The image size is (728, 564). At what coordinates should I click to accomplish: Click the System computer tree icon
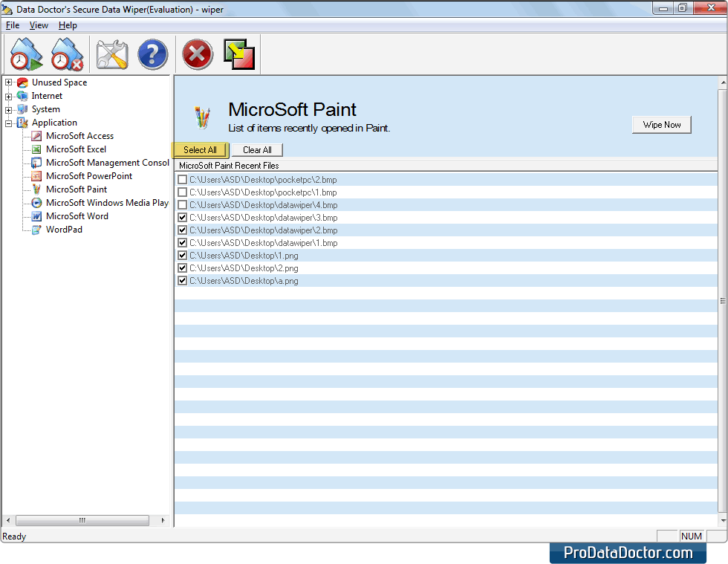click(22, 109)
